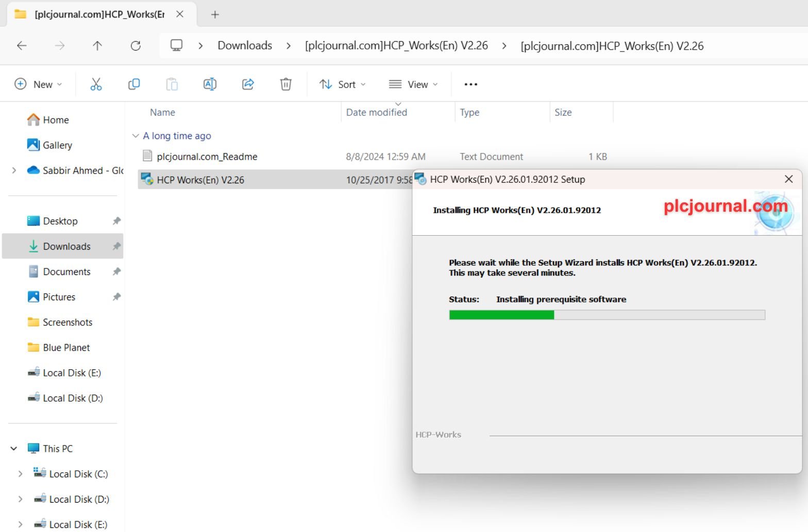
Task: Click the Setup dialog title bar text
Action: [x=508, y=179]
